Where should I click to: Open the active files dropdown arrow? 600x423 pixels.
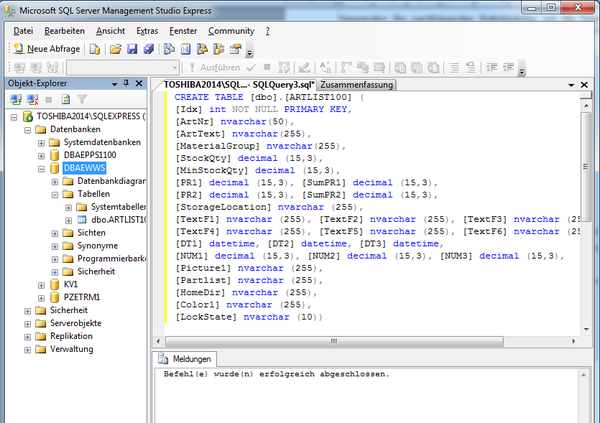(x=571, y=85)
